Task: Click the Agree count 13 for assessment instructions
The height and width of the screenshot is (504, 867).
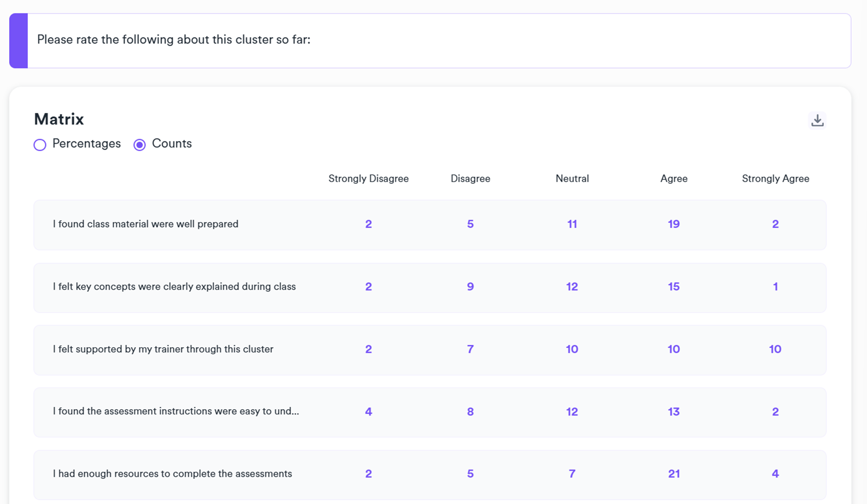Action: point(674,411)
